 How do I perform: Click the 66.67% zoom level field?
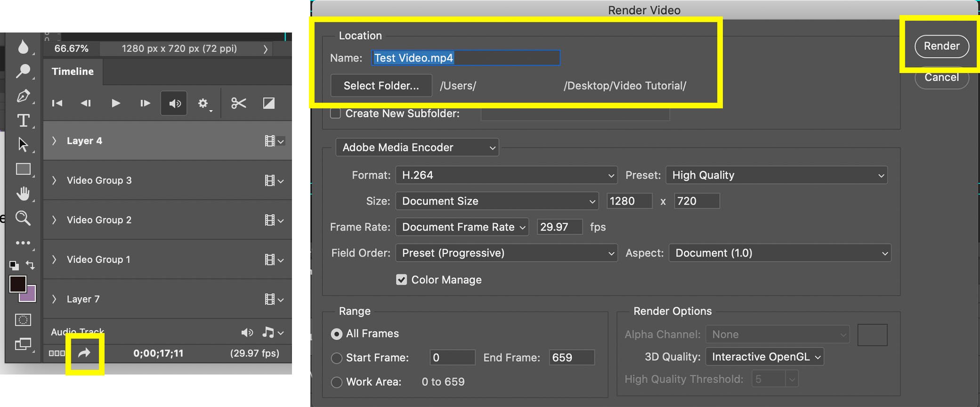click(72, 49)
